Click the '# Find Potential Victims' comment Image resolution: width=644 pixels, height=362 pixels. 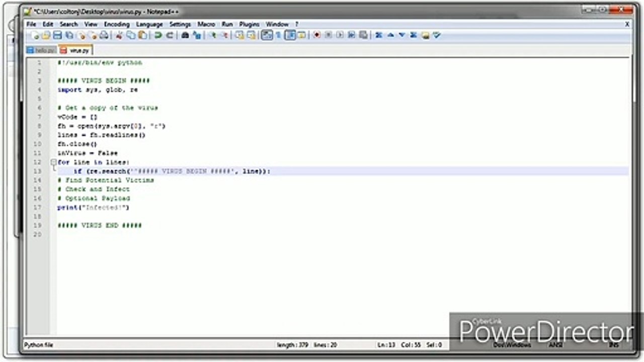click(106, 180)
